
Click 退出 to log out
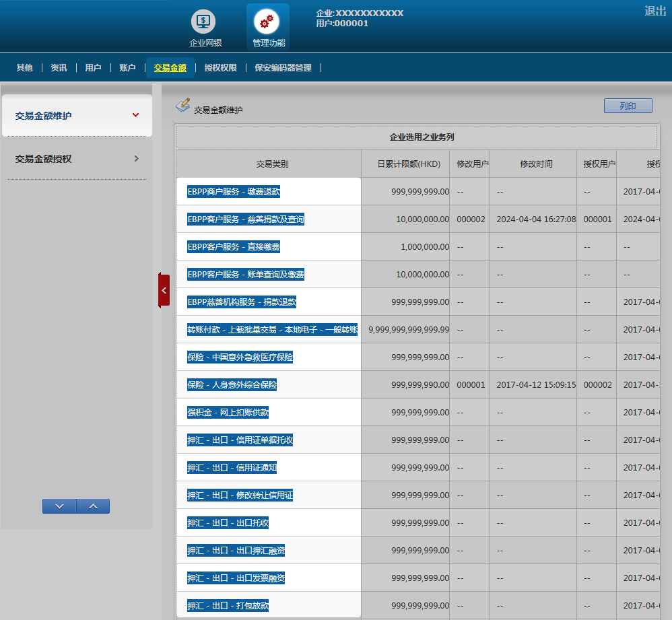tap(654, 11)
